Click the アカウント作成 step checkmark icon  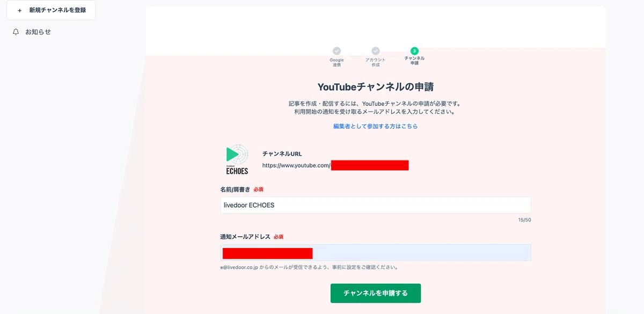coord(376,51)
